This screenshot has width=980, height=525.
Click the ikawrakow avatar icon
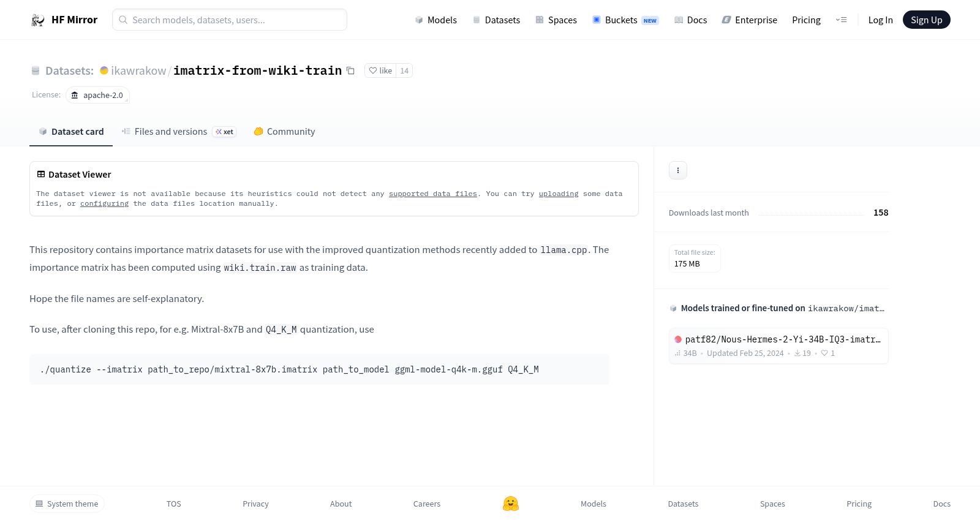pos(104,70)
